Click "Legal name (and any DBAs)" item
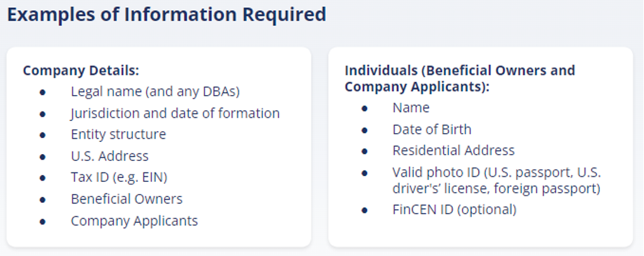This screenshot has height=256, width=644. click(x=155, y=91)
